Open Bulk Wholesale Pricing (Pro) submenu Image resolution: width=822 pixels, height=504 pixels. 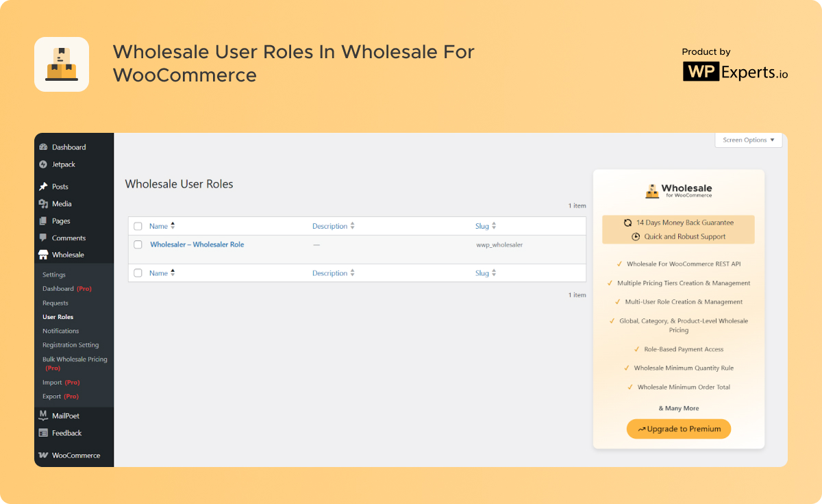(x=75, y=364)
